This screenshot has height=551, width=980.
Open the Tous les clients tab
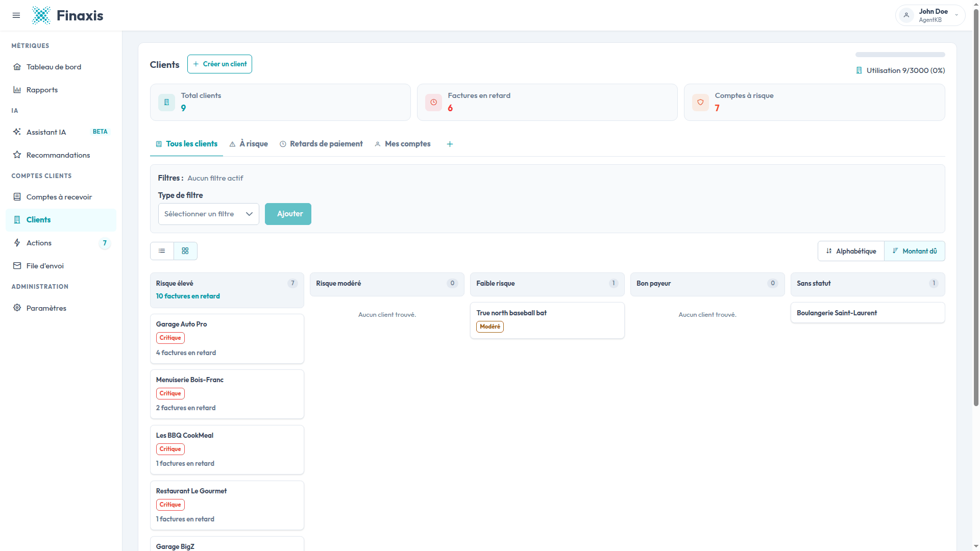coord(186,144)
